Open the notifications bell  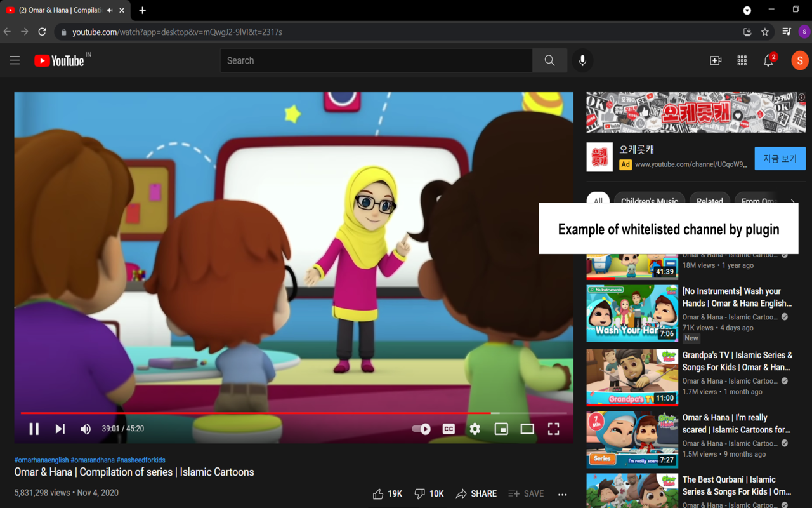768,60
